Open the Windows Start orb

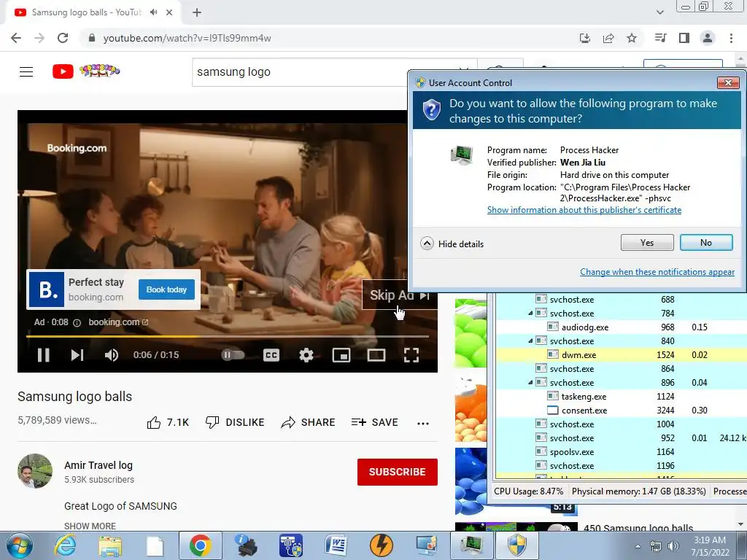point(20,545)
